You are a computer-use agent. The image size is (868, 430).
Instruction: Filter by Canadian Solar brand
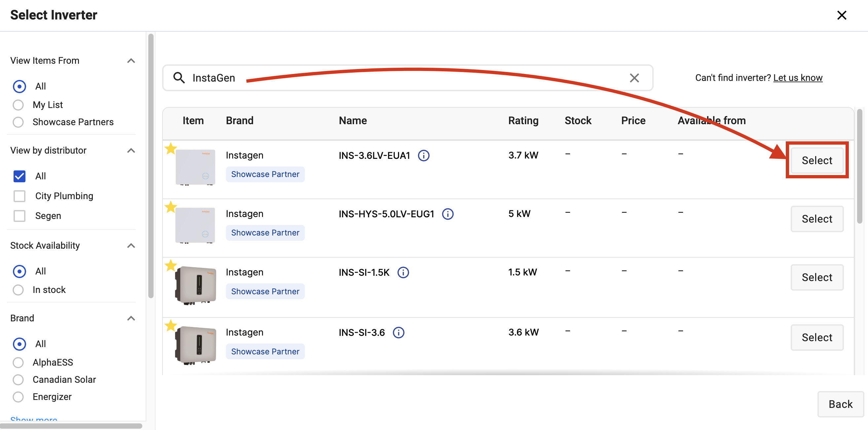[x=18, y=379]
